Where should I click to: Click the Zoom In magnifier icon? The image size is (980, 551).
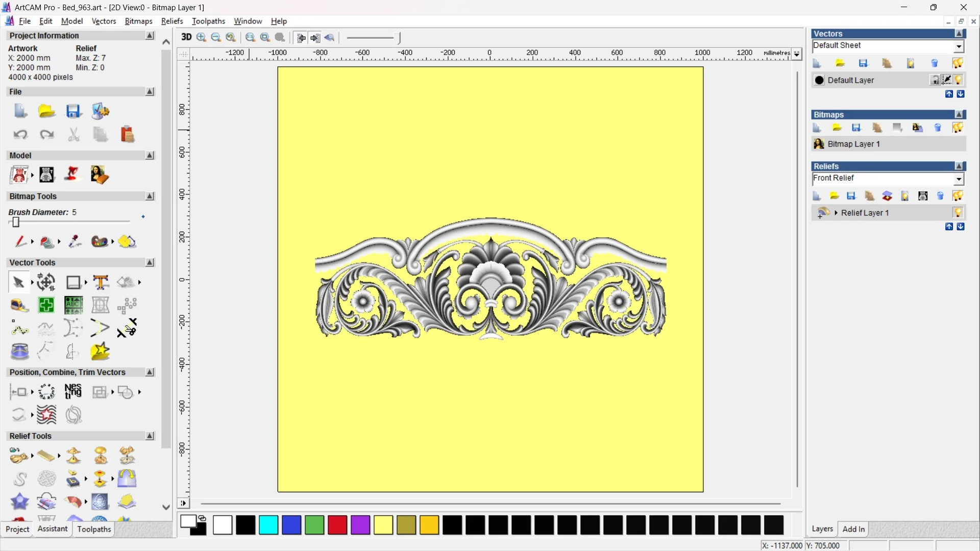(x=201, y=37)
